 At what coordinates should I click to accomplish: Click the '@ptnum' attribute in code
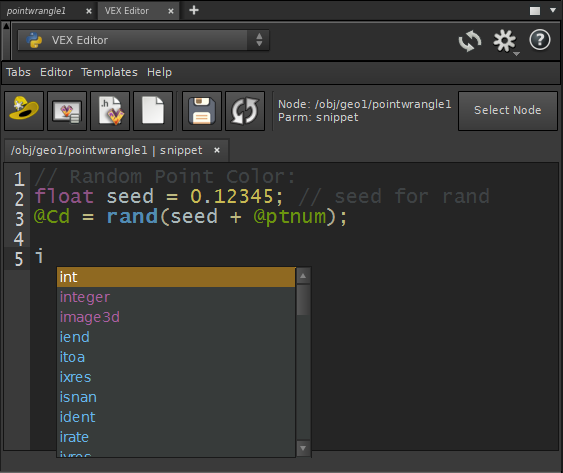click(290, 217)
